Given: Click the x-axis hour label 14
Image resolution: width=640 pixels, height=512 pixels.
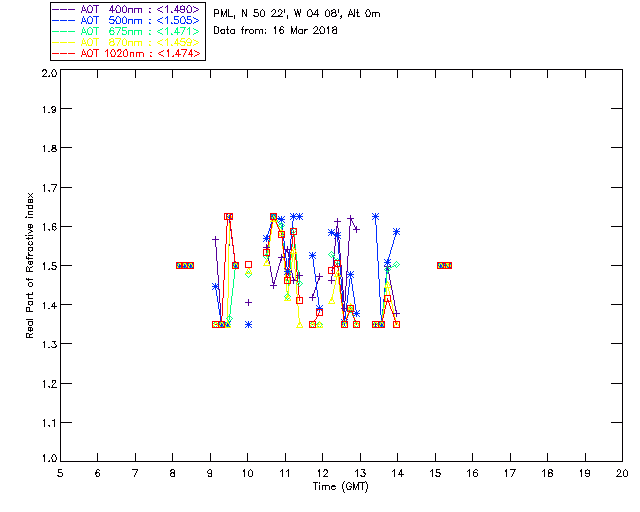Looking at the screenshot, I should 398,473.
